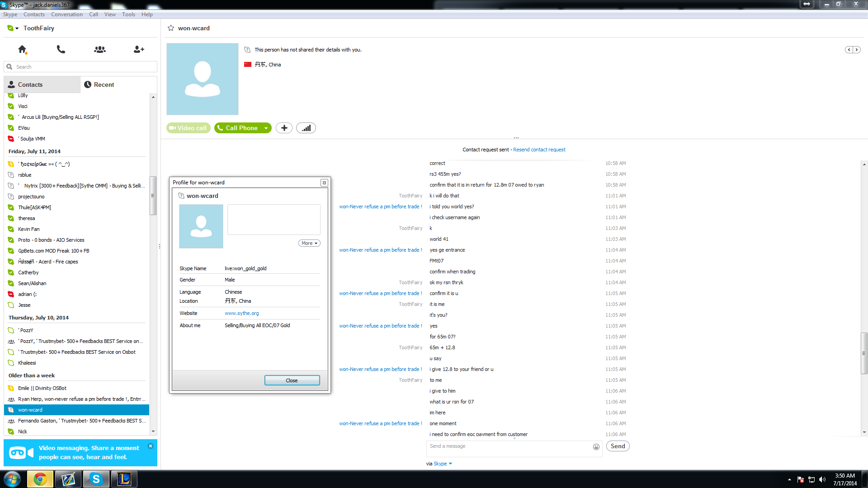Click the plus add-to-conversation button
This screenshot has width=868, height=488.
point(284,128)
